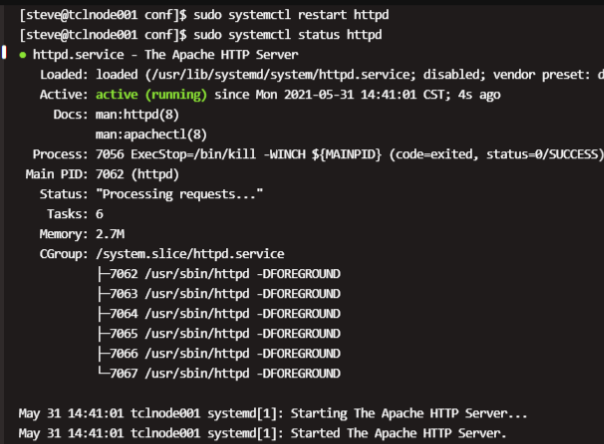Click the "Processing requests..." status message
Image resolution: width=604 pixels, height=444 pixels.
[x=165, y=193]
